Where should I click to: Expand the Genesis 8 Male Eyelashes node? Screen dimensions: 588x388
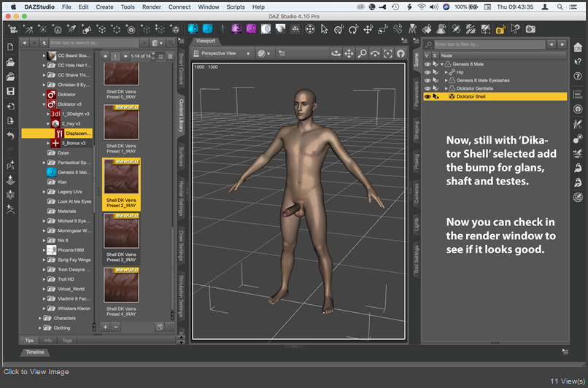tap(446, 80)
